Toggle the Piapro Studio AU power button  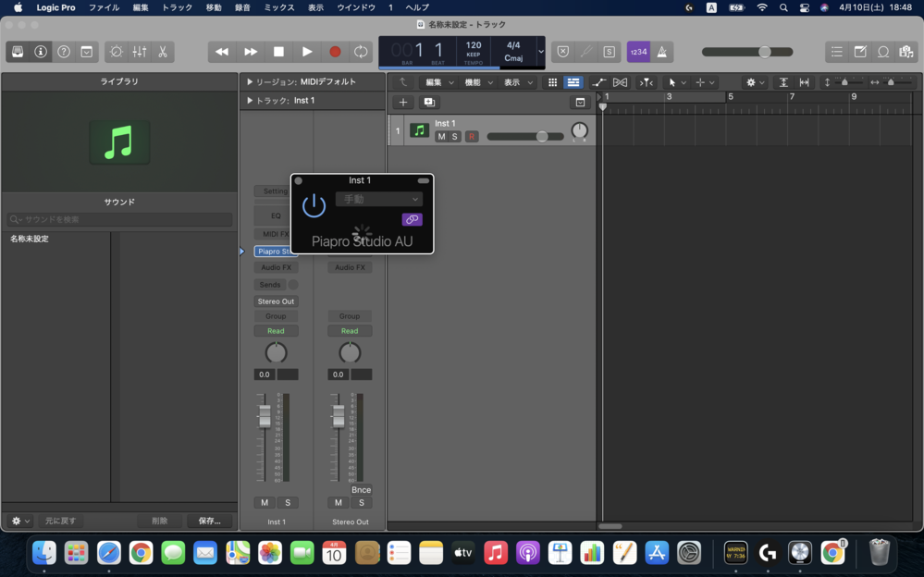(x=314, y=205)
